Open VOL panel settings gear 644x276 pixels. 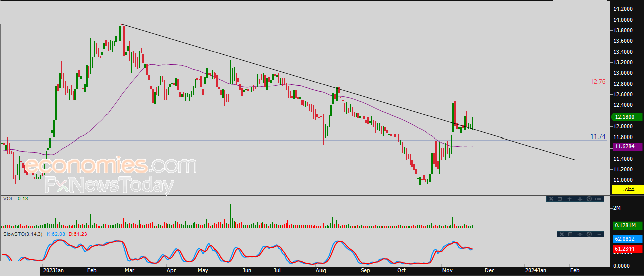tap(589, 199)
